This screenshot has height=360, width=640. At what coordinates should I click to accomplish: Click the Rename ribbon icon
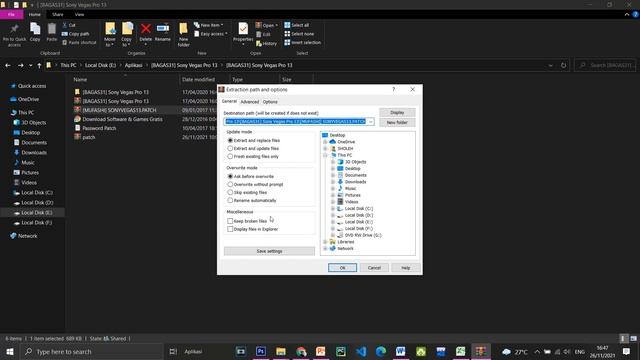coord(163,28)
